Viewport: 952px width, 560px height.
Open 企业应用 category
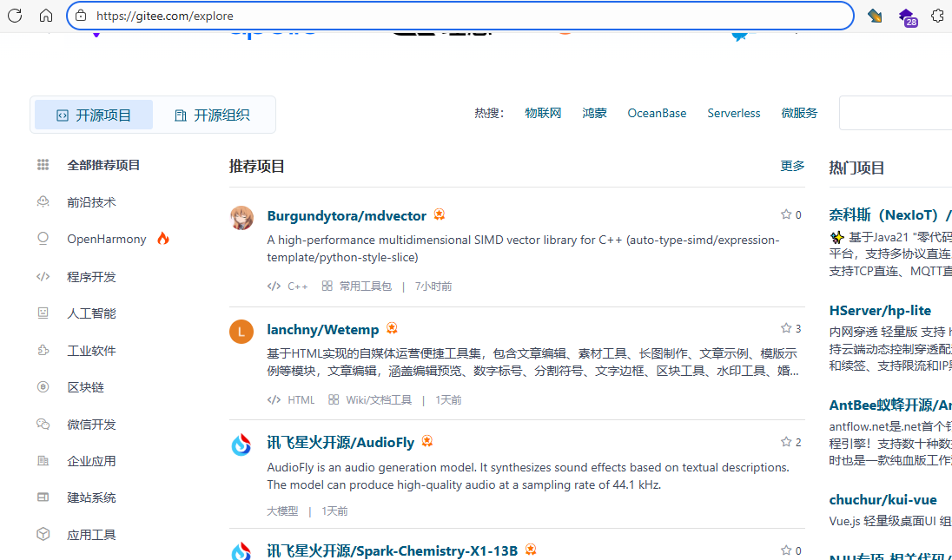(91, 461)
